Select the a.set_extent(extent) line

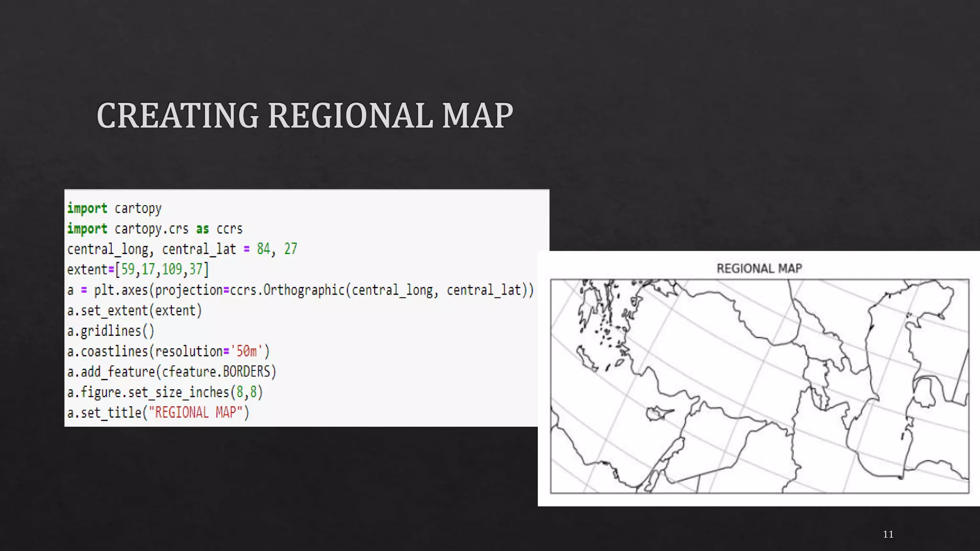[x=134, y=311]
